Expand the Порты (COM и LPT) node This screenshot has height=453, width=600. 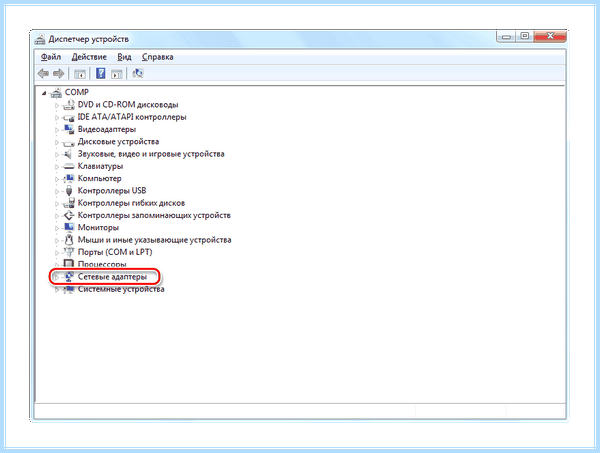coord(57,252)
